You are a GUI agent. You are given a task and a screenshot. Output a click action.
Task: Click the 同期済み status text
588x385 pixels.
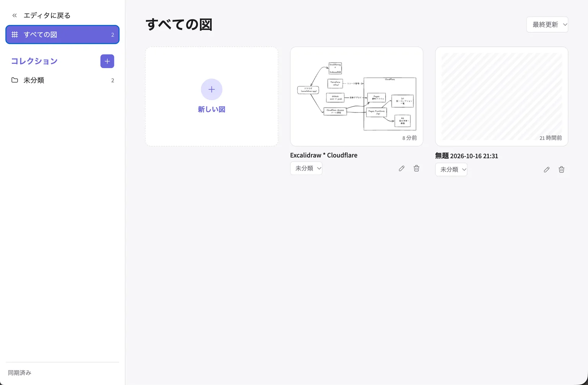point(20,373)
